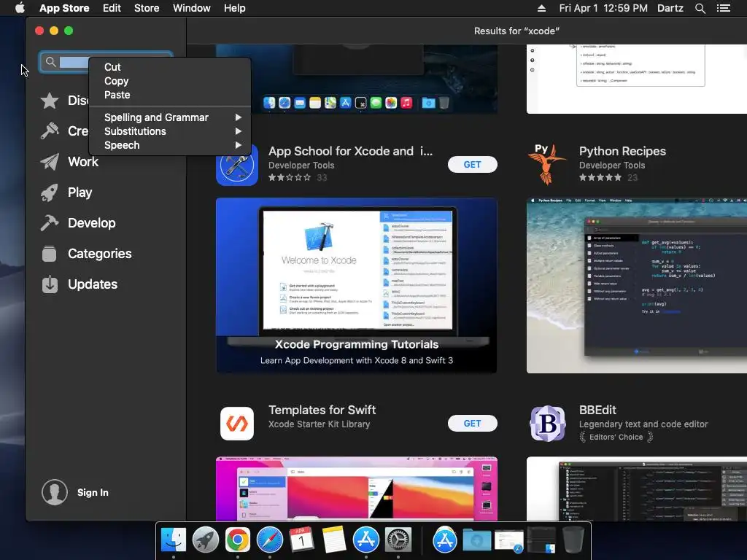
Task: Open the Window menu
Action: coord(192,8)
